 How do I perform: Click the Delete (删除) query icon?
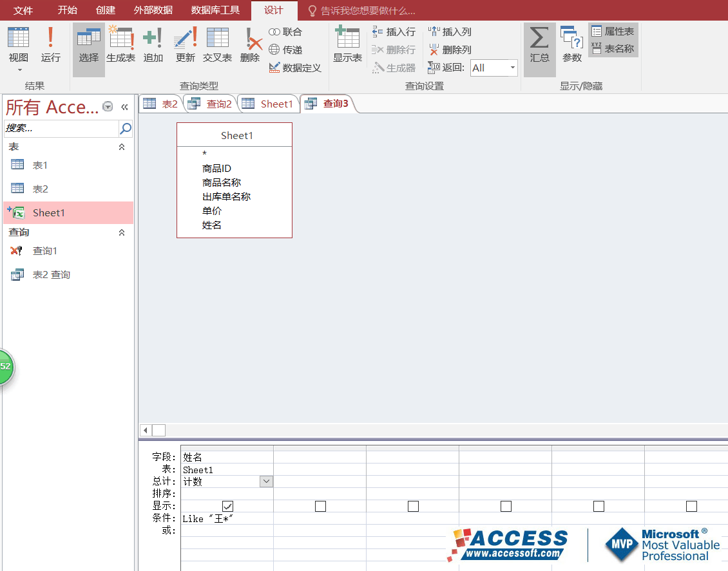coord(250,45)
